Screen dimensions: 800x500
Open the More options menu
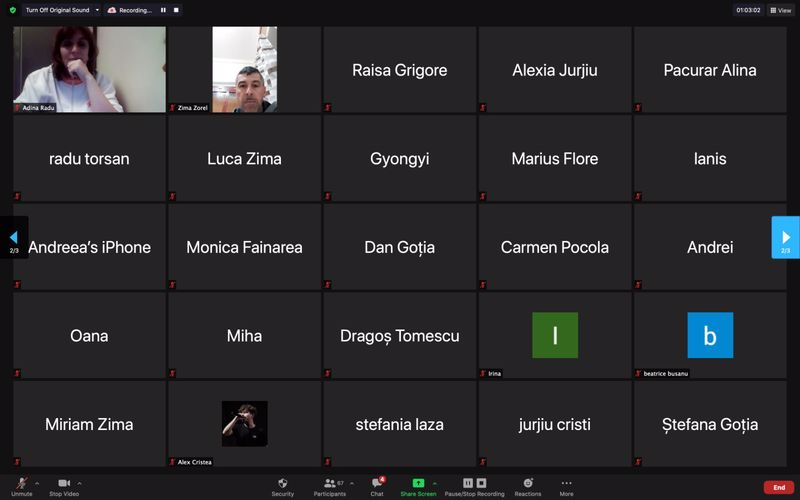click(x=566, y=483)
